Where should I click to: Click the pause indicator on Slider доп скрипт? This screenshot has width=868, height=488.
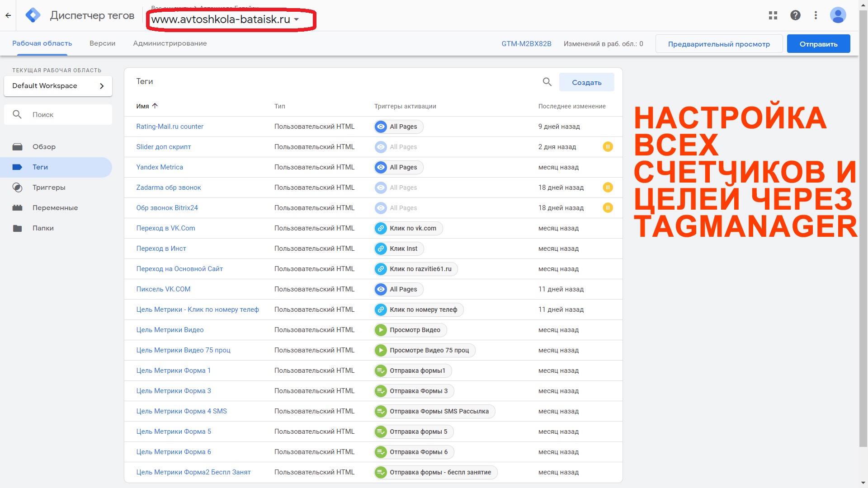(x=608, y=146)
